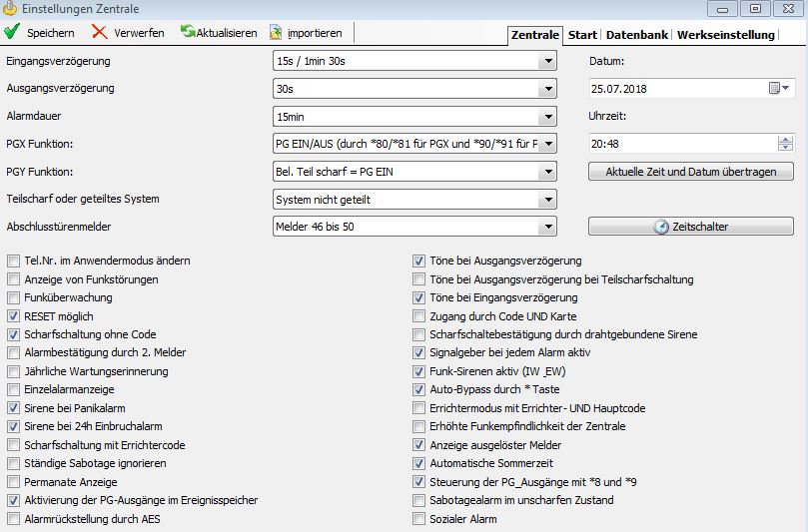Click the red Verwerfen X icon
This screenshot has height=532, width=808.
(x=100, y=32)
